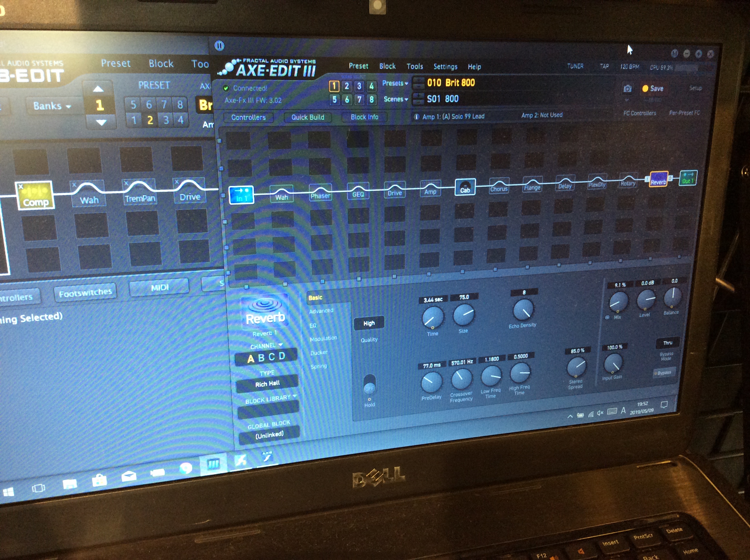Image resolution: width=750 pixels, height=560 pixels.
Task: Open the reverb TYPE selector showing Rich Hall
Action: (268, 384)
